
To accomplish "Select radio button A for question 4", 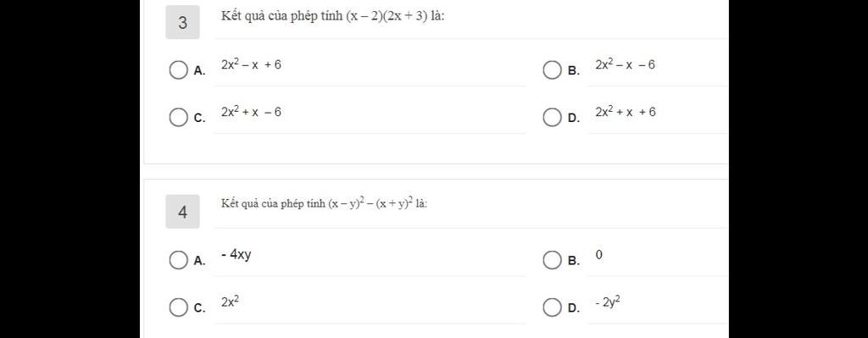I will pos(178,261).
